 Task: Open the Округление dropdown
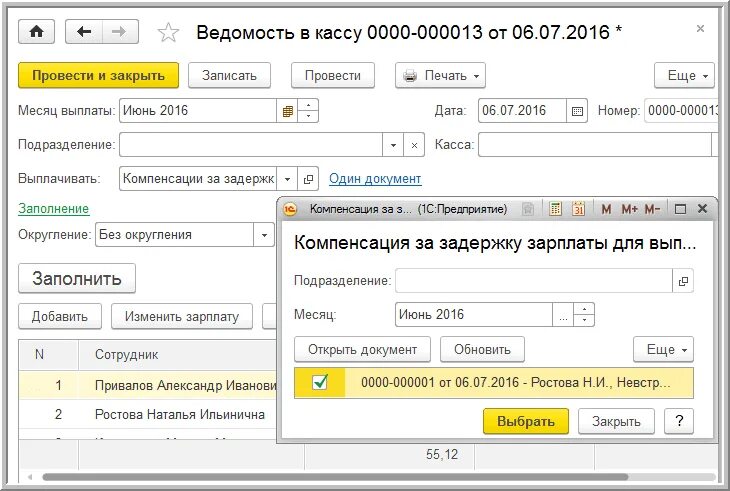(x=264, y=235)
